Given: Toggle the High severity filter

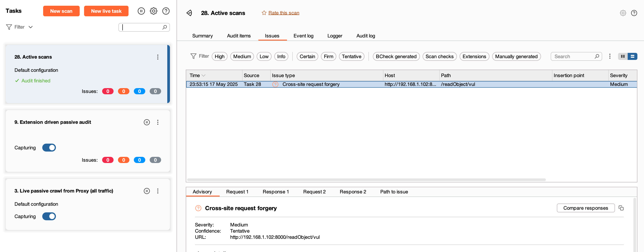Looking at the screenshot, I should coord(219,56).
